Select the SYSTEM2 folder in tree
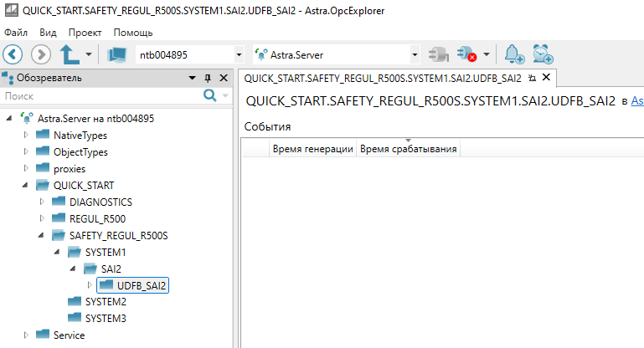Screen dimensions: 644x348 pos(106,301)
